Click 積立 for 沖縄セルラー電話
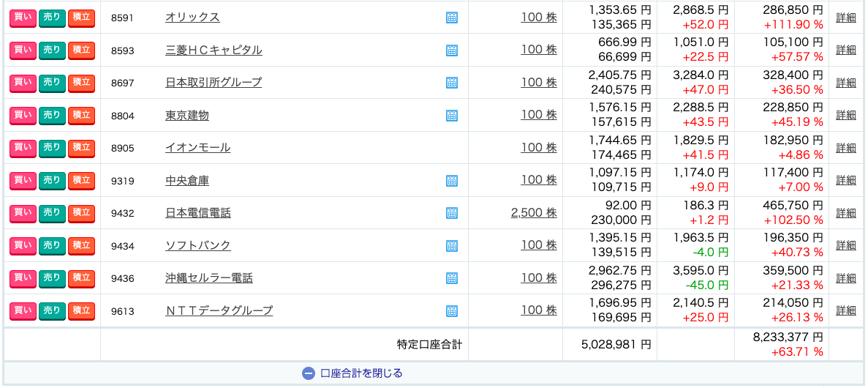The image size is (868, 388). click(x=81, y=277)
